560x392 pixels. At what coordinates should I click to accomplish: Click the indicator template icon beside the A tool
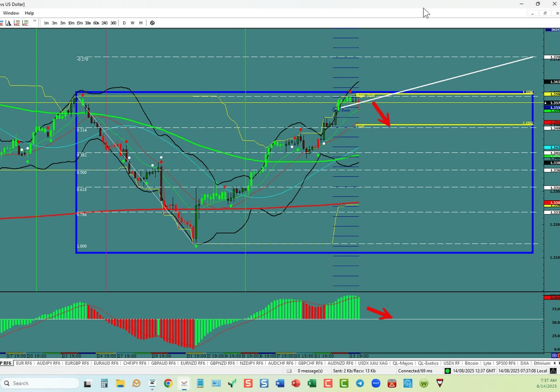coord(17,23)
